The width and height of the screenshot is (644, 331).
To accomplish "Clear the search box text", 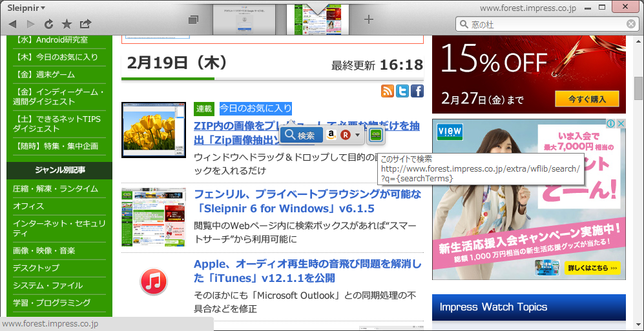I will point(631,25).
